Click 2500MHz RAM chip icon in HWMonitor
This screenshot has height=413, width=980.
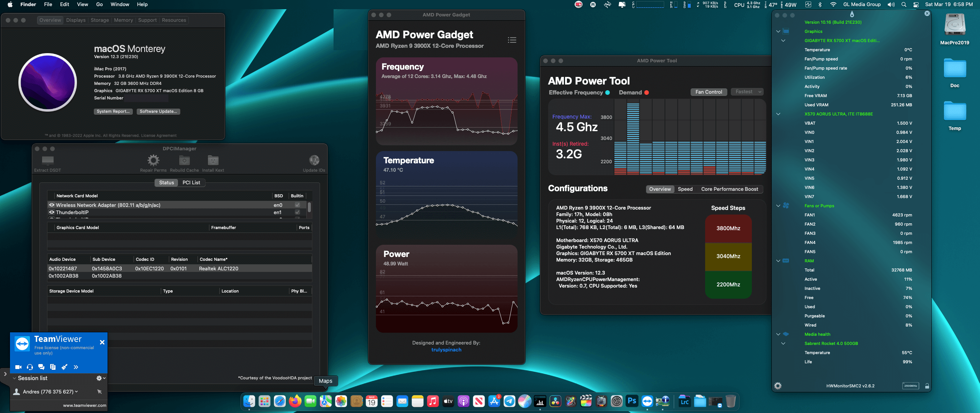click(x=910, y=386)
